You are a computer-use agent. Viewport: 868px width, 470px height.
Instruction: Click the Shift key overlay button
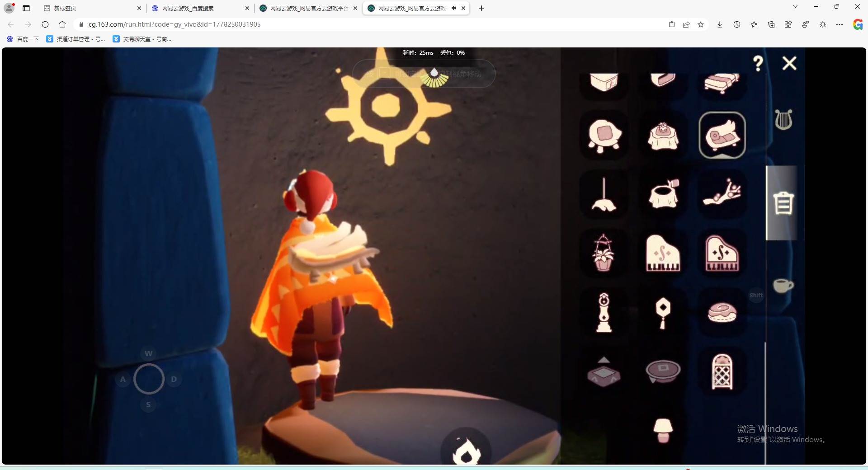point(756,296)
